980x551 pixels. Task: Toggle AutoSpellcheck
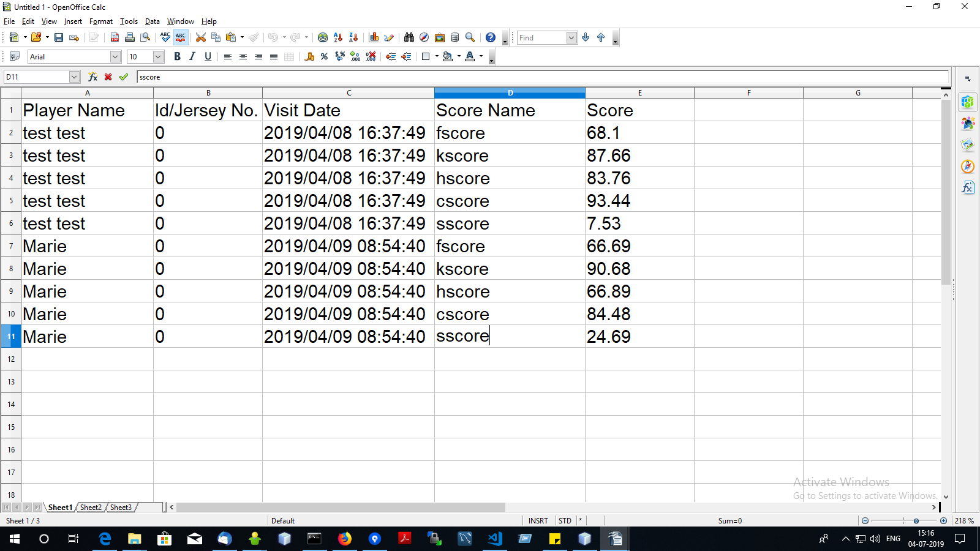[181, 37]
